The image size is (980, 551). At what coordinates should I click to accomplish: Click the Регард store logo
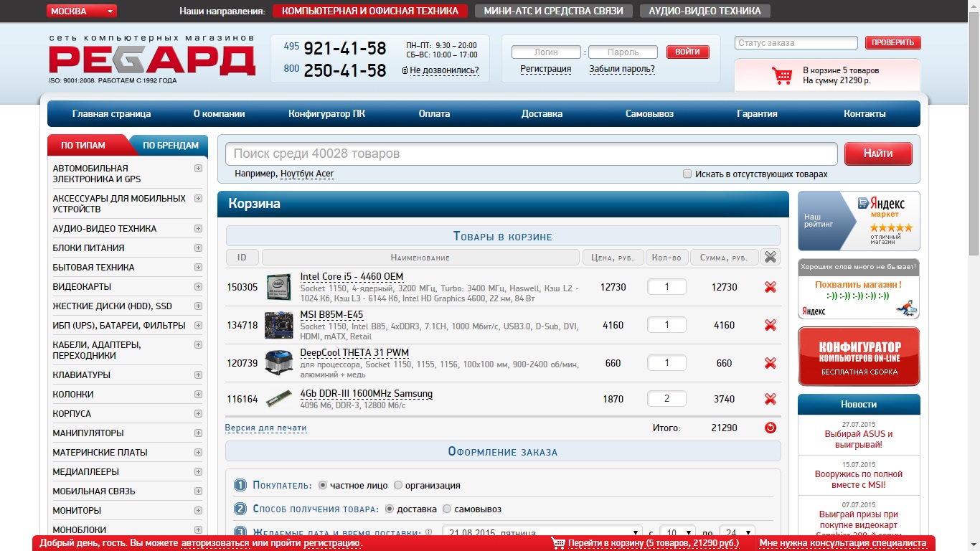tap(152, 60)
